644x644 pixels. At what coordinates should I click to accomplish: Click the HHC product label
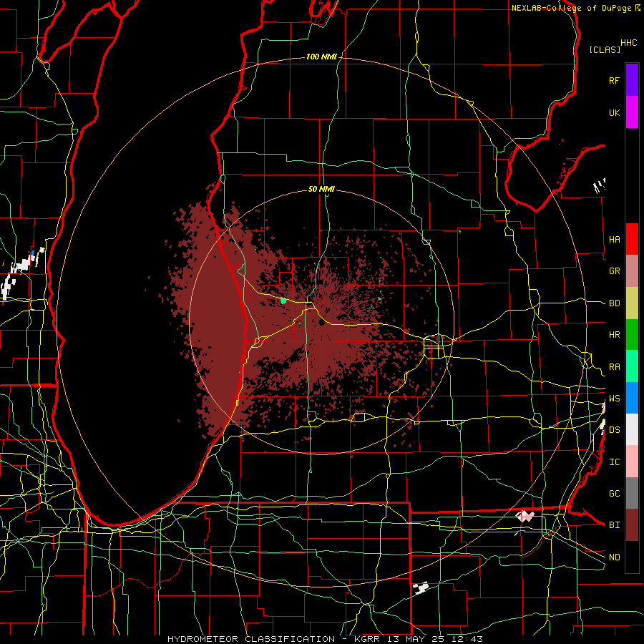[628, 43]
